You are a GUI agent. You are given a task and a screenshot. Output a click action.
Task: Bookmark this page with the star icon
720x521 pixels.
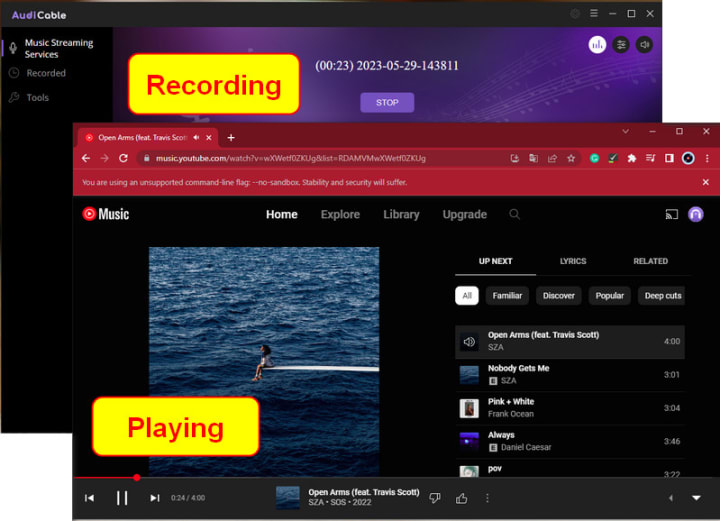[x=571, y=158]
